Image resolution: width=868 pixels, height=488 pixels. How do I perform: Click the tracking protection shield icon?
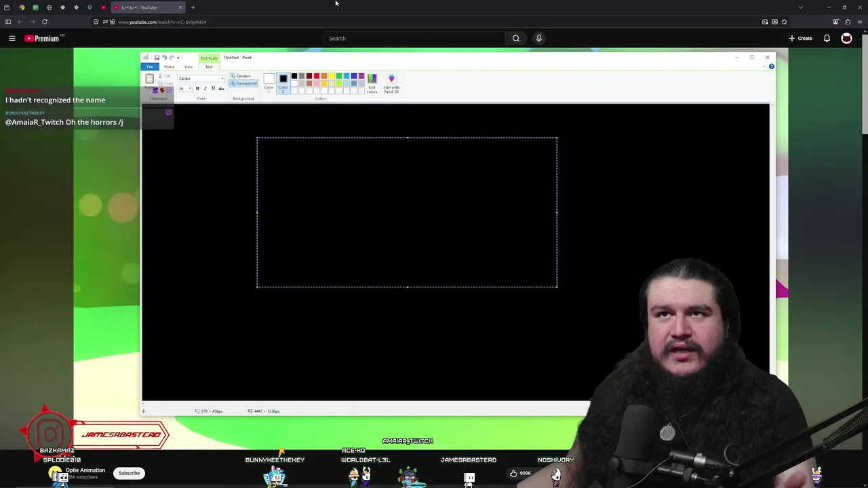point(96,22)
